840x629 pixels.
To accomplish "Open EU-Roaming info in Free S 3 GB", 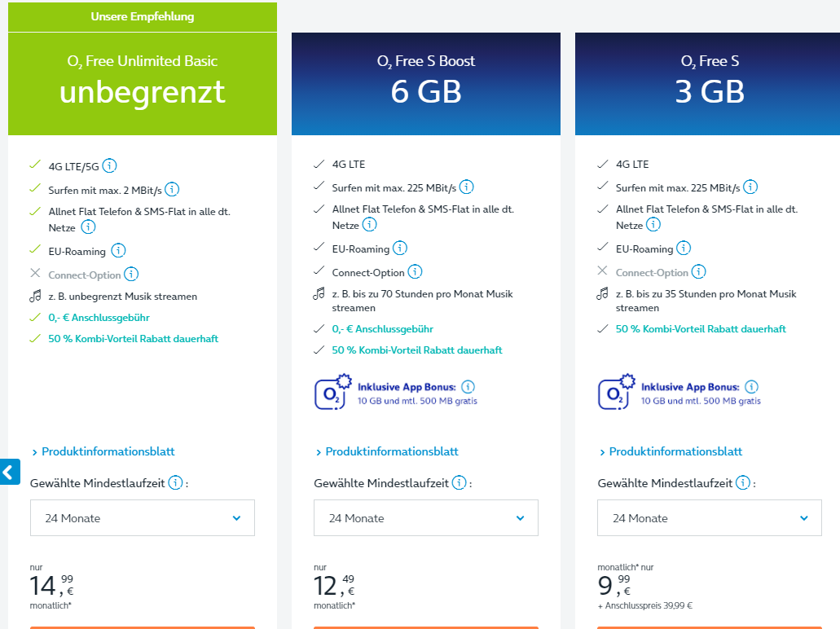I will tap(684, 248).
